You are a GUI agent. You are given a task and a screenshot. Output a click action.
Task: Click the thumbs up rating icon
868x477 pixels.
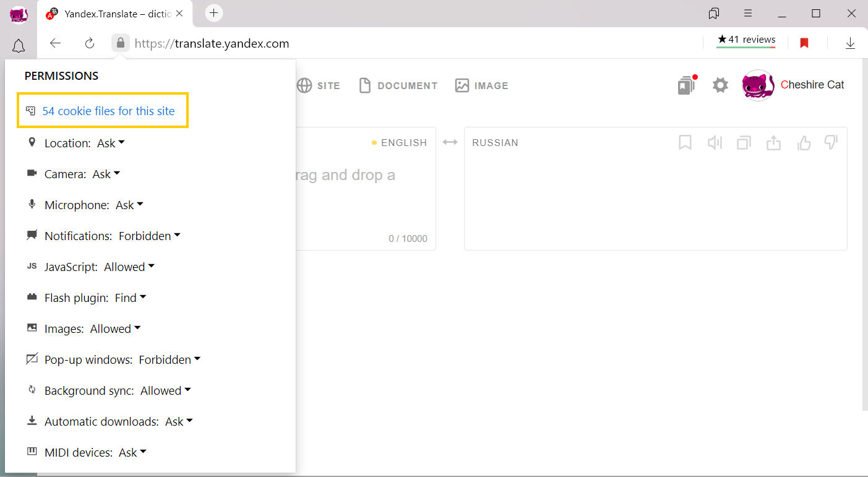click(804, 143)
